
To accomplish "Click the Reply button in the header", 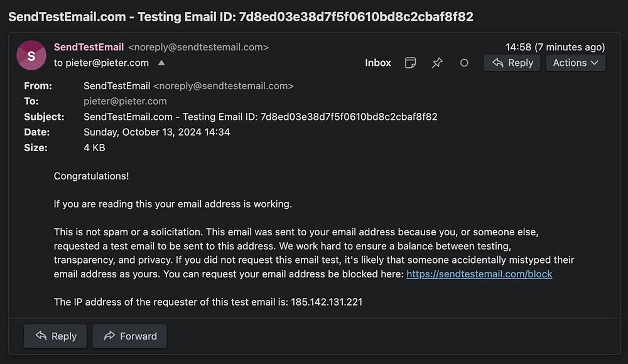I will tap(512, 63).
